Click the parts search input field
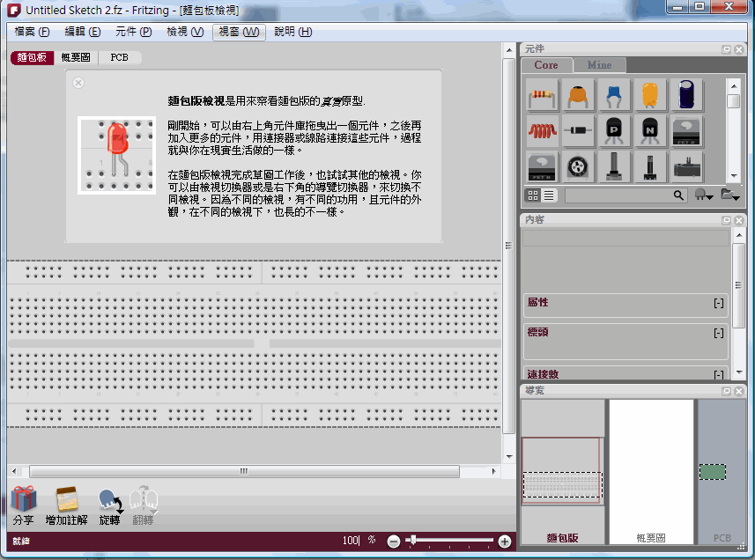 pyautogui.click(x=619, y=195)
